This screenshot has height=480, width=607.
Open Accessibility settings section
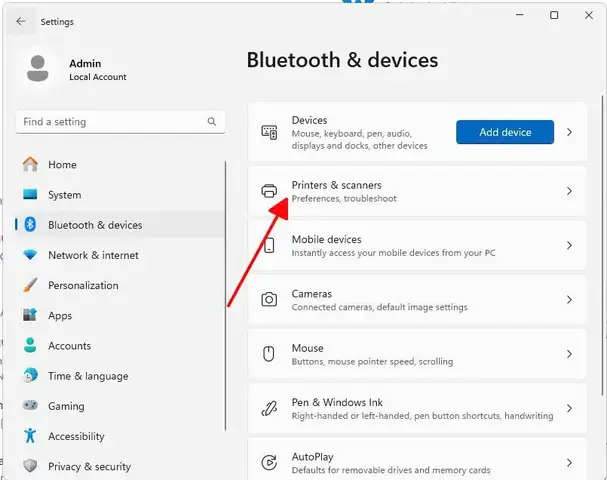[x=120, y=436]
